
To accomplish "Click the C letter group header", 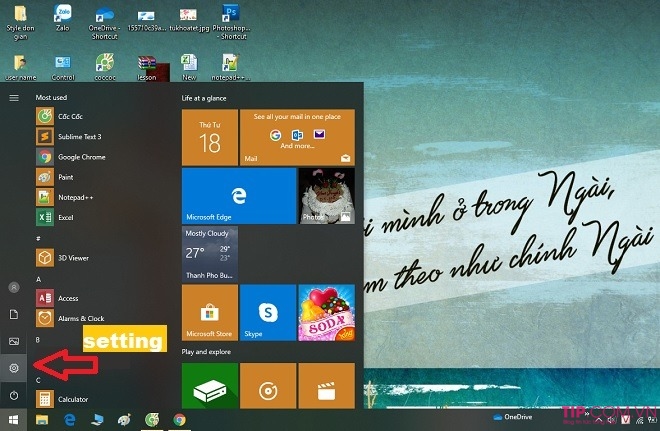I will (x=38, y=380).
